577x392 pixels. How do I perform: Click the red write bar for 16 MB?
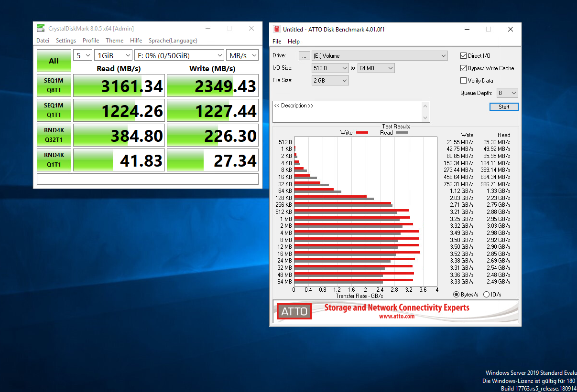(x=357, y=252)
